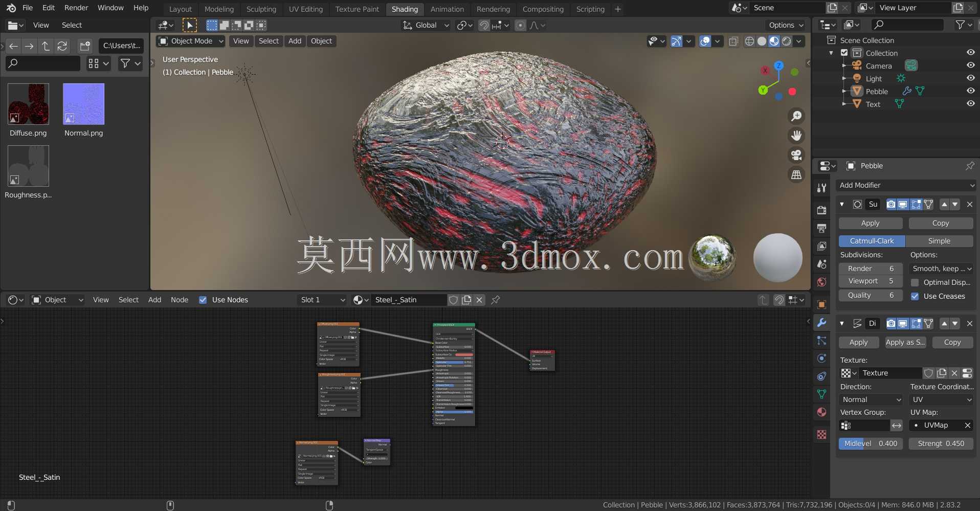Toggle X-ray display in viewport
Viewport: 980px width, 511px height.
point(733,41)
